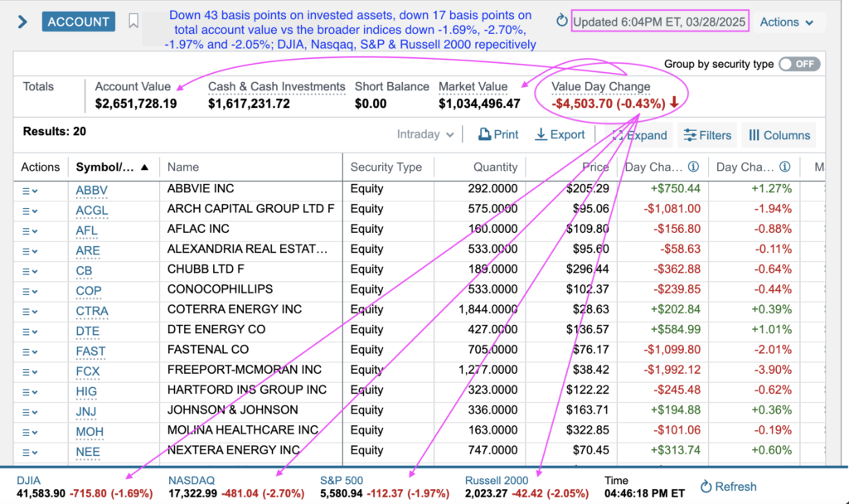
Task: Toggle Group by security type switch
Action: pyautogui.click(x=799, y=64)
